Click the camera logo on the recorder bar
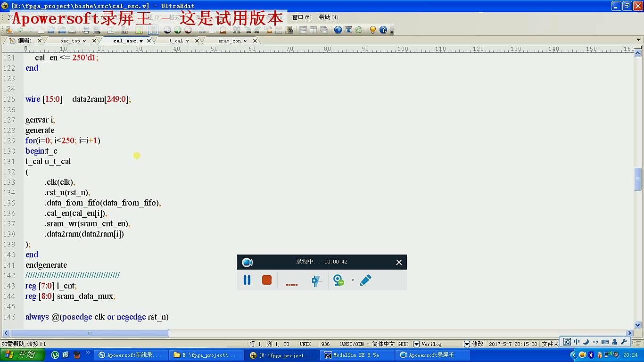 (x=247, y=262)
